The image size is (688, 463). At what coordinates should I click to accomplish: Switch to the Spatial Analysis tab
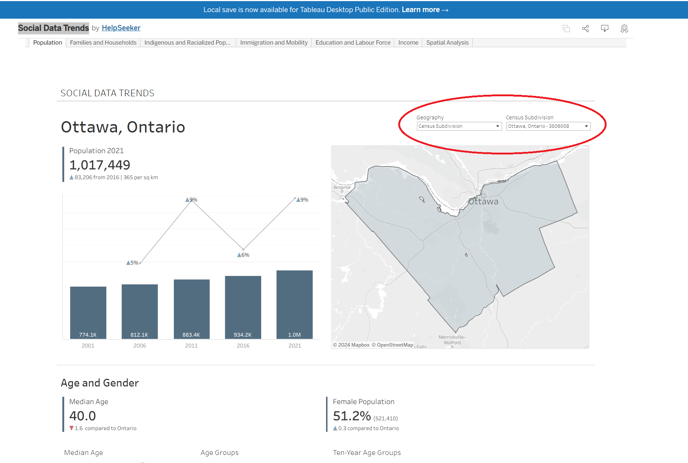[x=447, y=43]
